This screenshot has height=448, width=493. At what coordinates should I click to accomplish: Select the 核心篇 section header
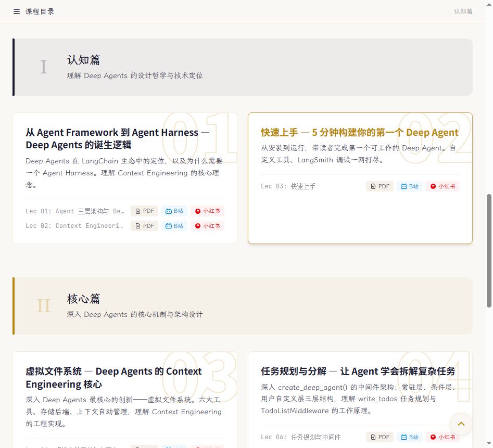coord(243,305)
